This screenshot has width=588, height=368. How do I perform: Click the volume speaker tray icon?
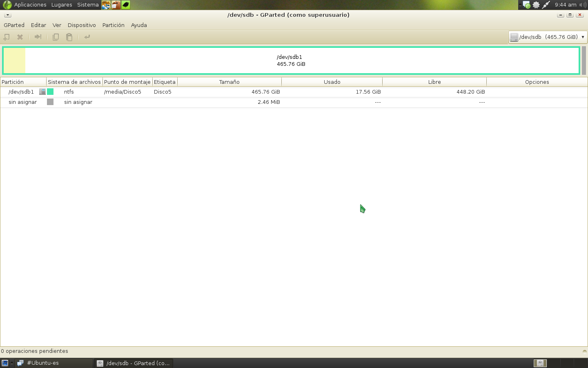(583, 5)
